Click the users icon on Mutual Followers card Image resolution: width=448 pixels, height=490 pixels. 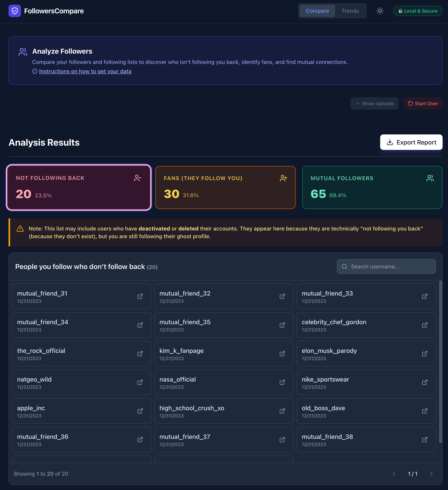point(430,178)
